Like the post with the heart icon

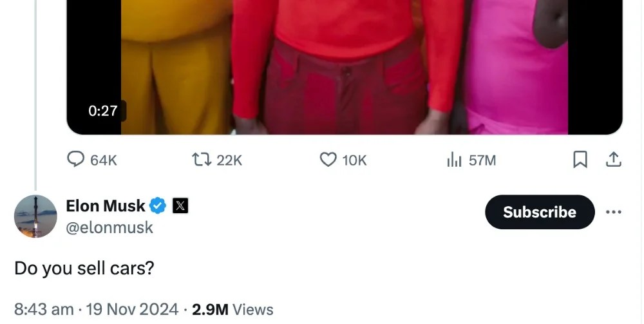[328, 159]
